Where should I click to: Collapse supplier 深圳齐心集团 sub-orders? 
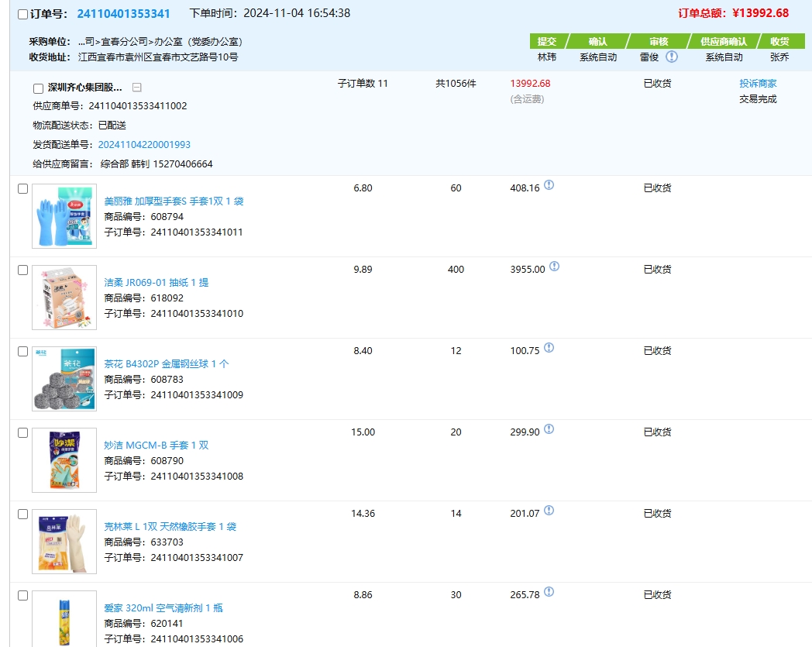pyautogui.click(x=136, y=88)
